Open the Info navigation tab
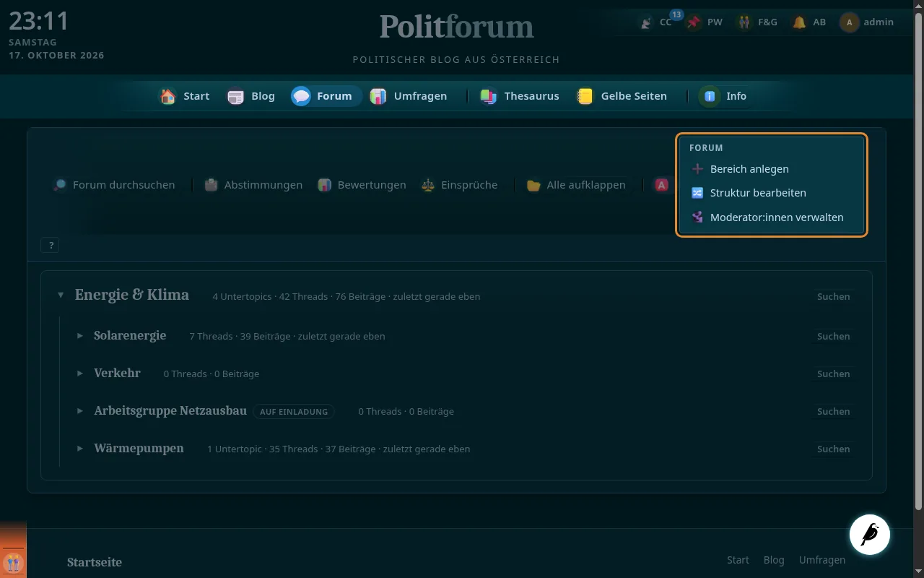This screenshot has width=924, height=578. [x=725, y=96]
